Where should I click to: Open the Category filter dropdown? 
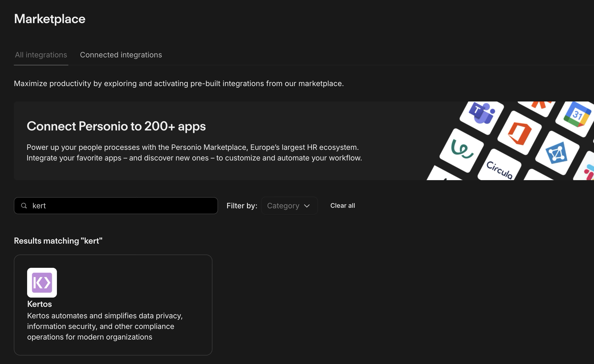289,206
